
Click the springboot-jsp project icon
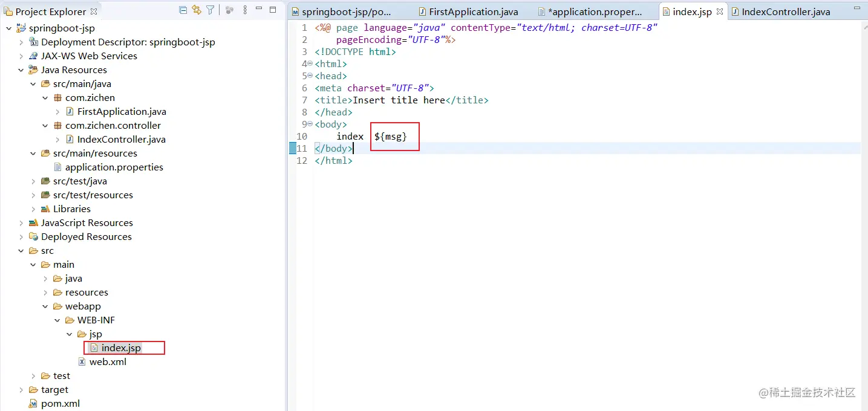22,28
